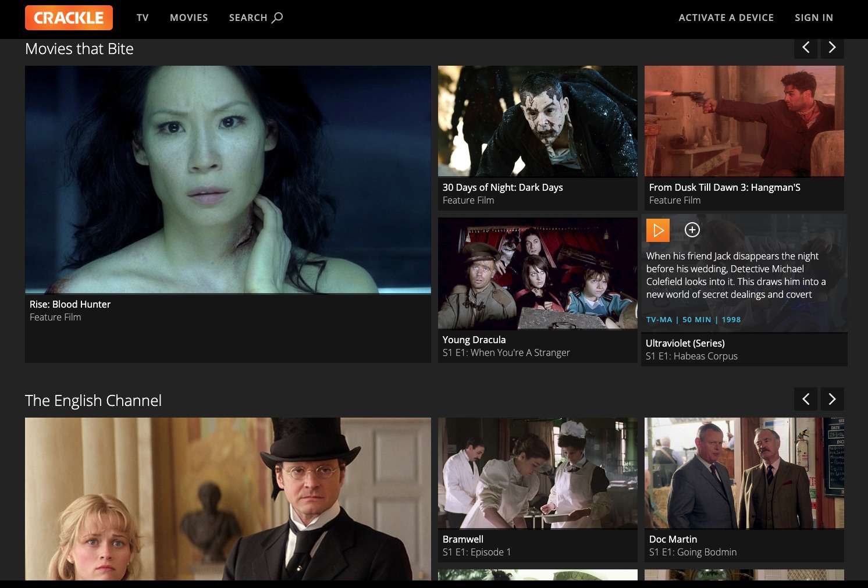
Task: Click the Search magnifier link
Action: (x=256, y=17)
